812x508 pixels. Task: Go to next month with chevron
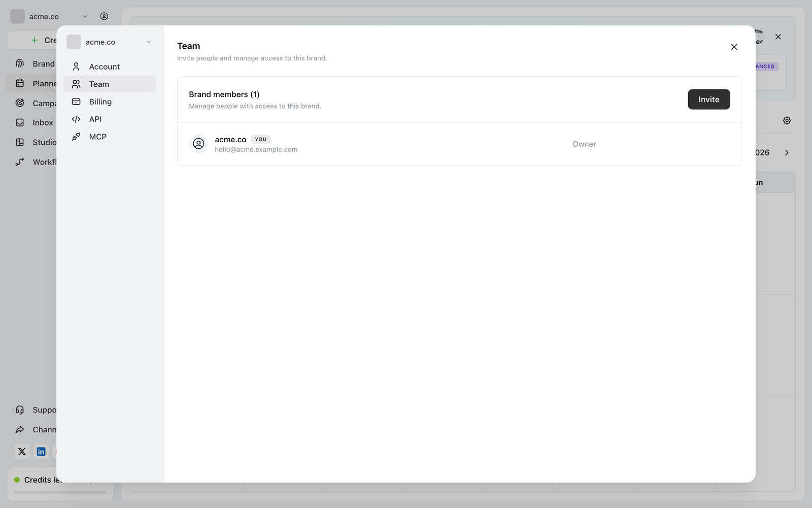tap(787, 152)
